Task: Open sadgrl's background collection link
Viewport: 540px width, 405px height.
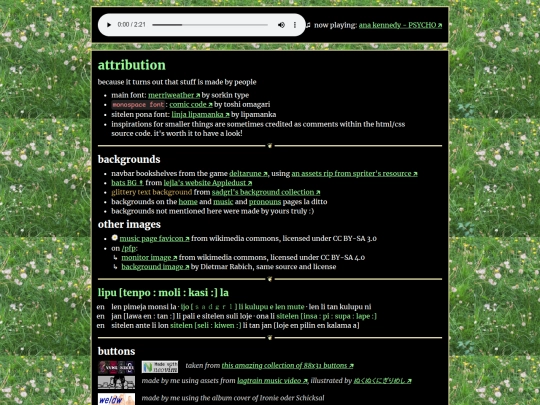Action: (266, 192)
